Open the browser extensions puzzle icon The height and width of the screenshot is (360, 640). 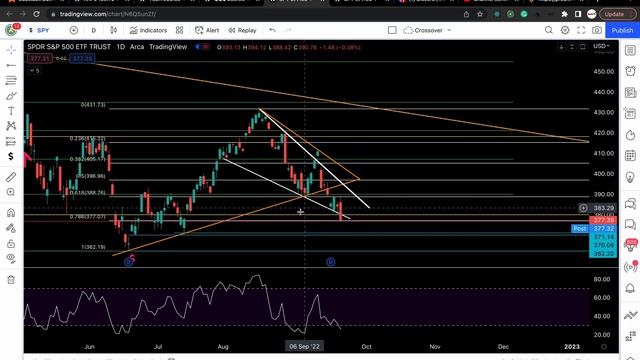564,14
